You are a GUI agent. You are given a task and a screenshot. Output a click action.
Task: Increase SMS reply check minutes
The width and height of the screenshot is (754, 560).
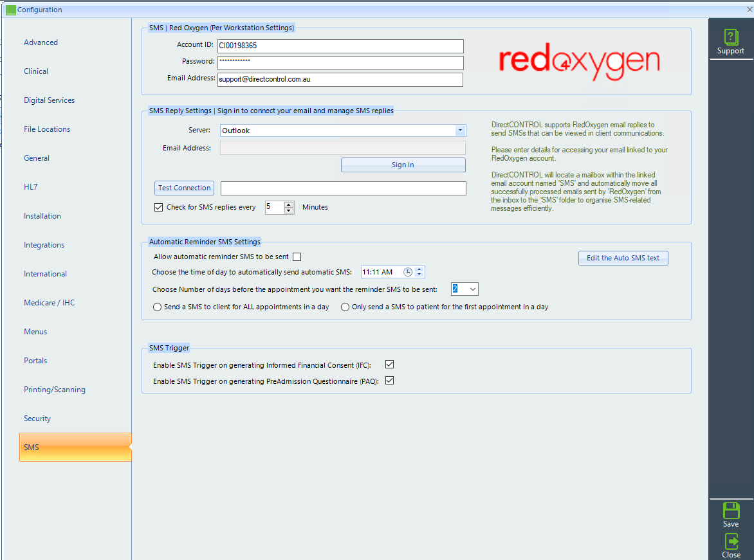288,204
